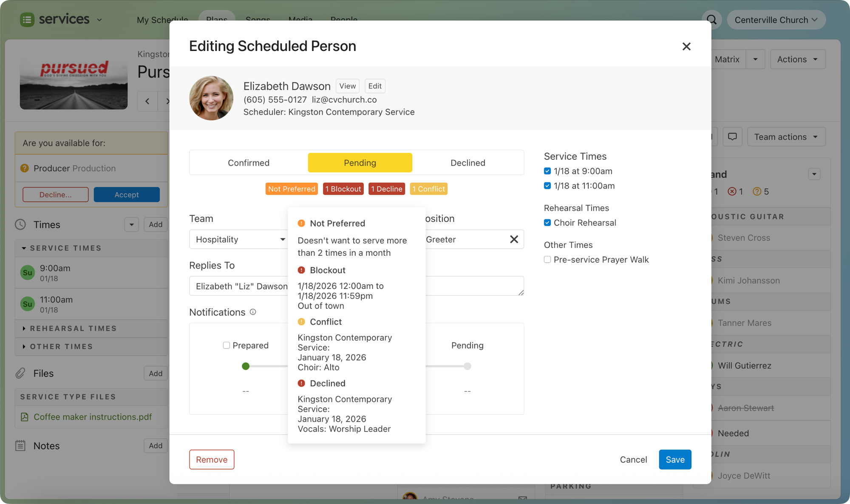Switch status to Declined

tap(467, 163)
